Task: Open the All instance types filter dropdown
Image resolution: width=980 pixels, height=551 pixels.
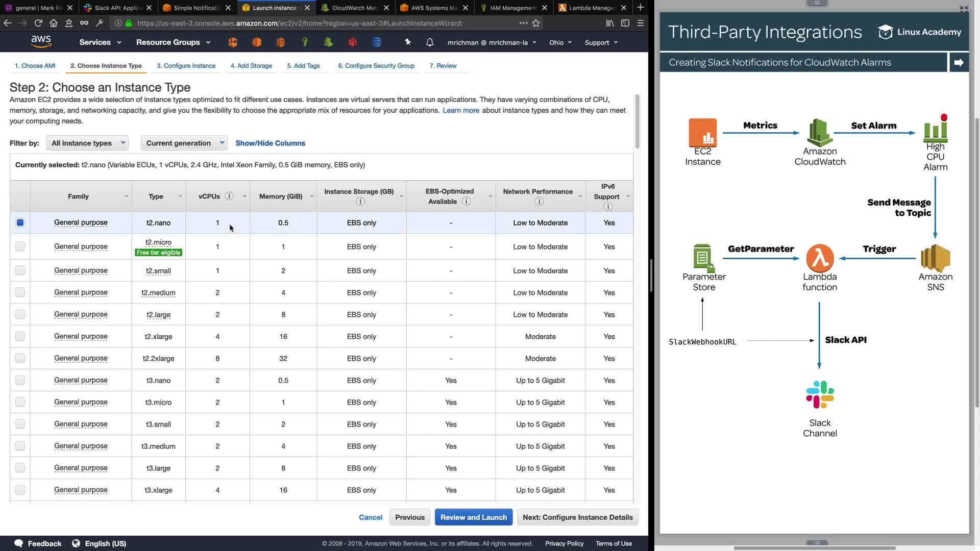Action: [x=87, y=143]
